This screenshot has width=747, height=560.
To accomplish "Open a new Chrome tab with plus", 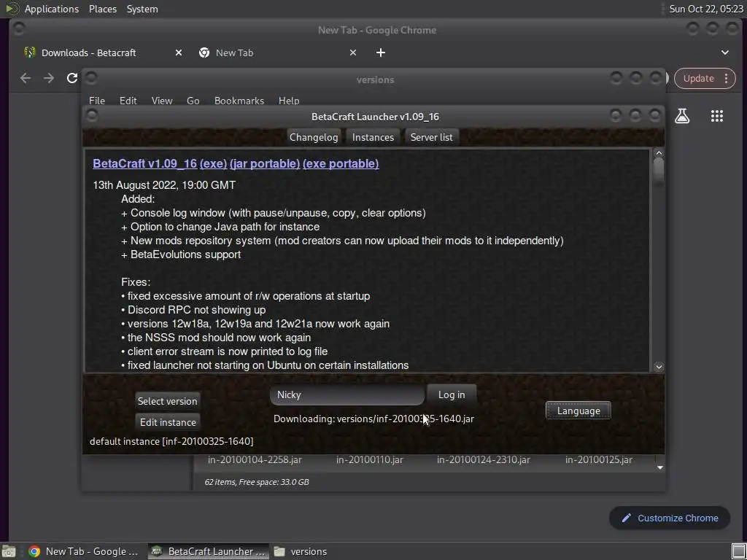I will 381,52.
